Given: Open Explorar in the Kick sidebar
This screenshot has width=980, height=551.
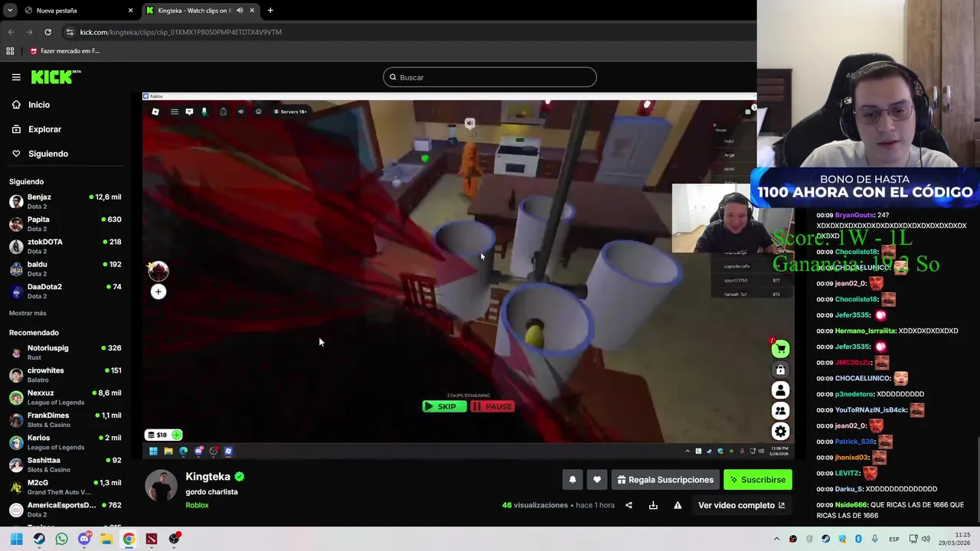Looking at the screenshot, I should [44, 129].
